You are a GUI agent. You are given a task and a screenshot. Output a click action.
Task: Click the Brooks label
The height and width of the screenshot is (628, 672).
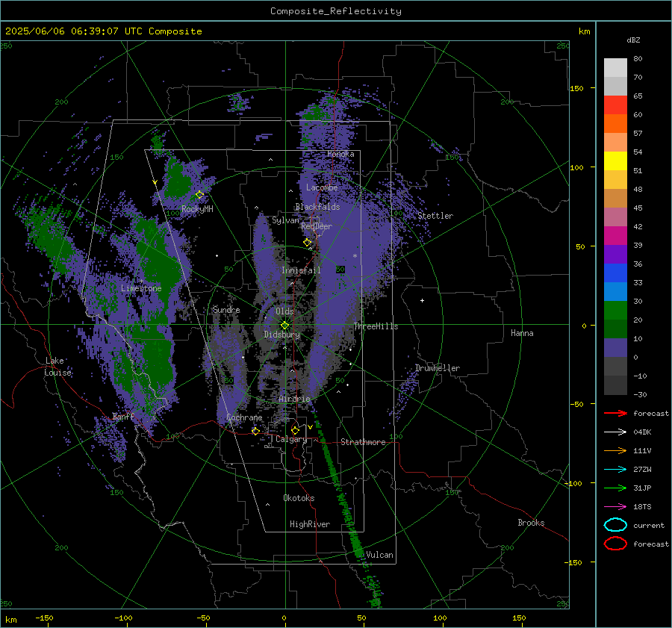point(531,523)
